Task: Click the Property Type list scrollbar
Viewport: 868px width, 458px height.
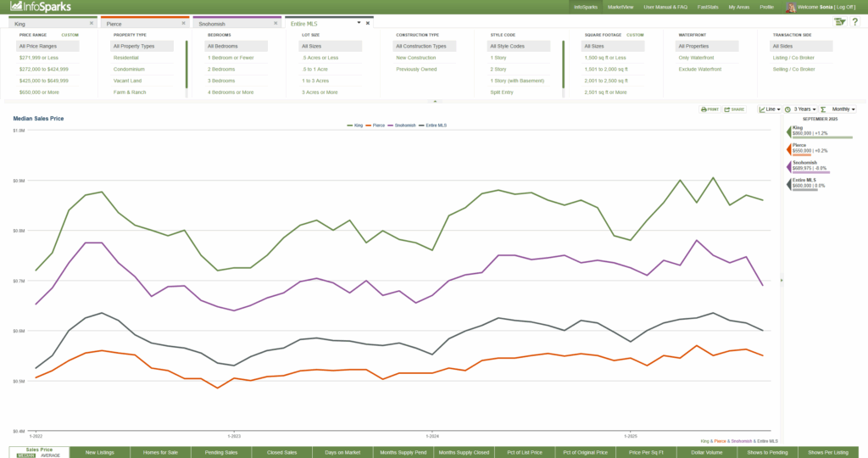Action: pos(186,64)
